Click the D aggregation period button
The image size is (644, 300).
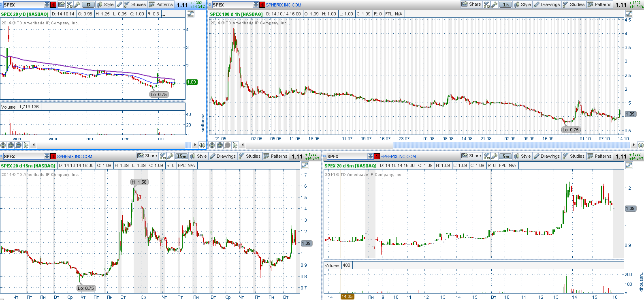click(x=88, y=4)
